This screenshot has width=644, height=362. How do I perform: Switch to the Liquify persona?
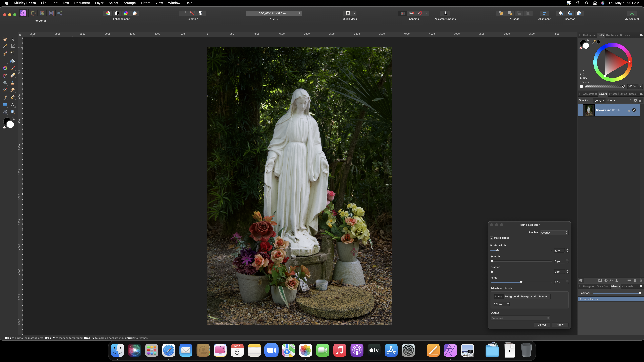pos(33,13)
